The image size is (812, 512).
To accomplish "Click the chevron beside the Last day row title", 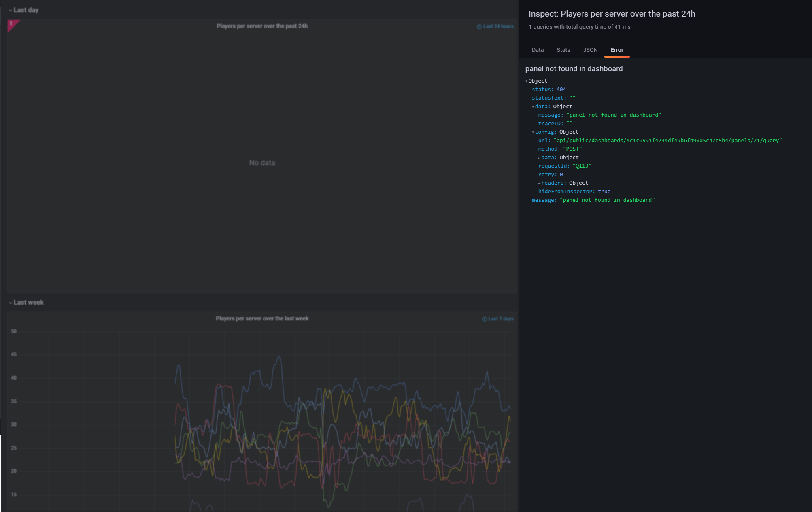I will pyautogui.click(x=10, y=10).
